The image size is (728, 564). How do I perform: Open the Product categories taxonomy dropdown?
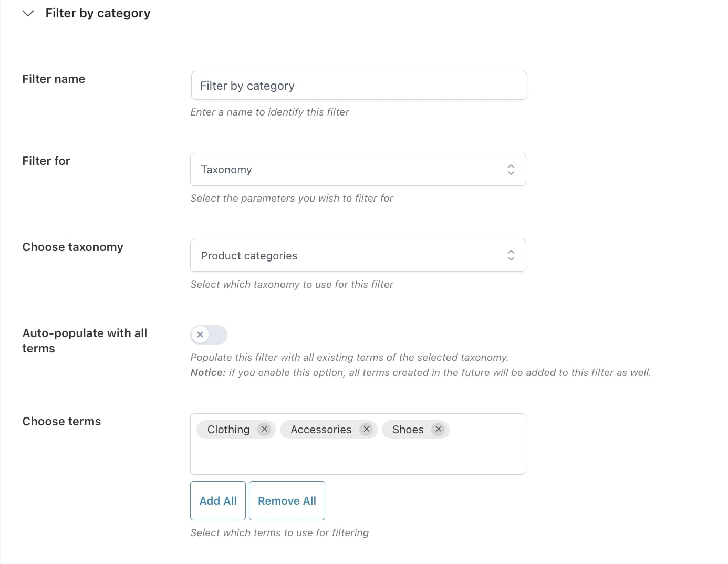click(347, 256)
